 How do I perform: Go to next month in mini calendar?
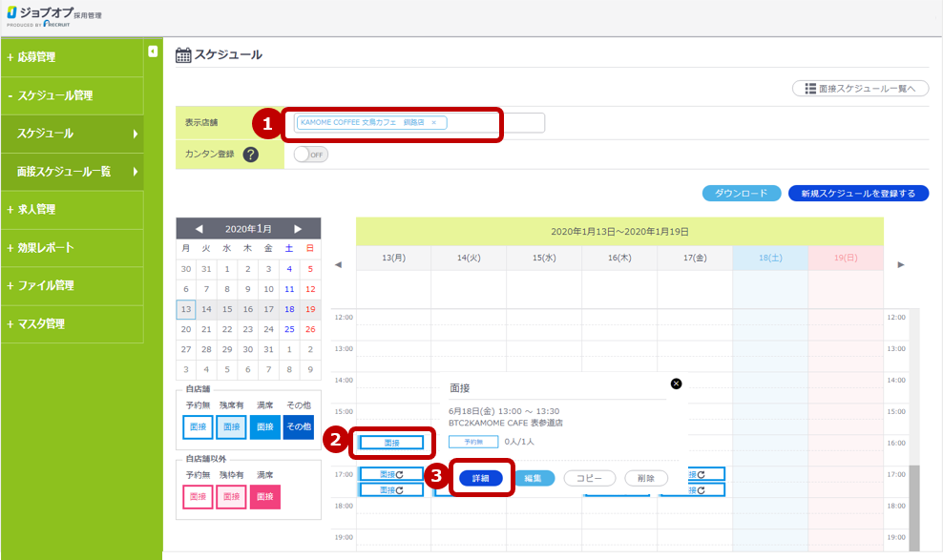tap(298, 229)
